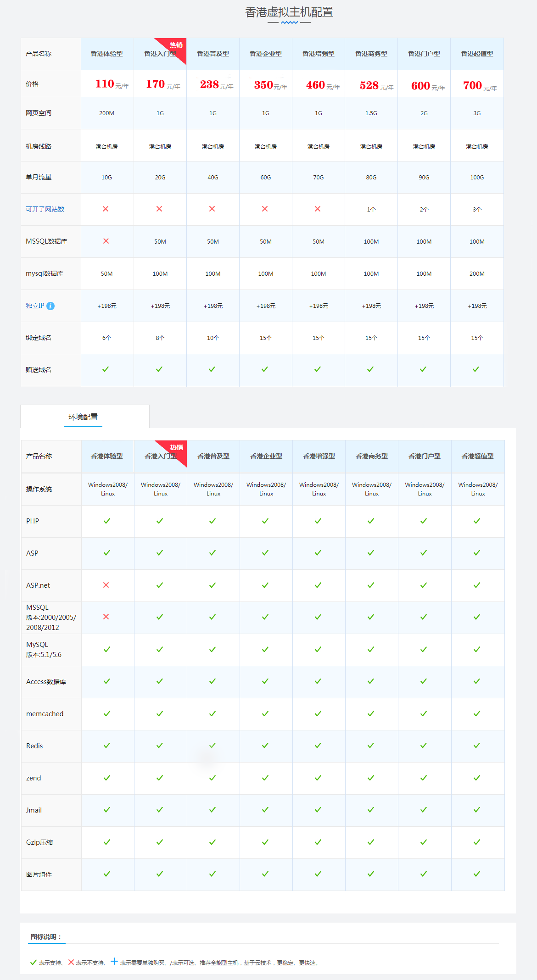Click the red X for 香港企业型 可开子网站数
The image size is (537, 980).
pos(265,209)
